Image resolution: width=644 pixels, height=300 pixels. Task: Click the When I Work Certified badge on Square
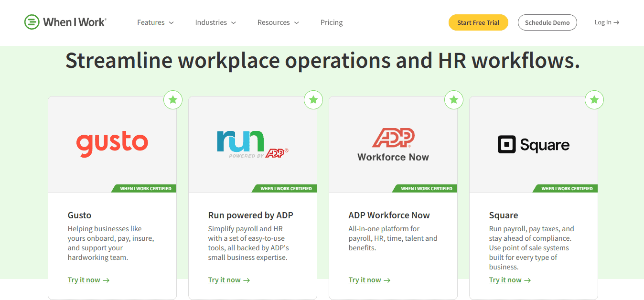coord(566,189)
